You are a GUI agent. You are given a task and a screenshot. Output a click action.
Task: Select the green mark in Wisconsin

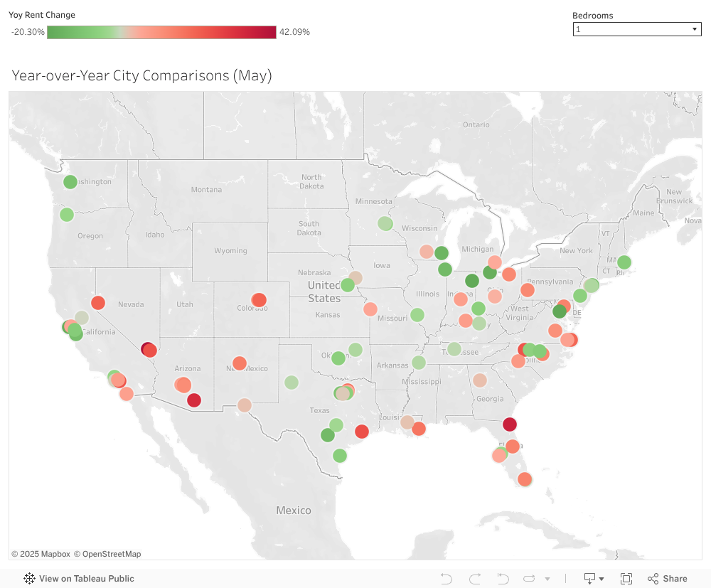[x=385, y=223]
